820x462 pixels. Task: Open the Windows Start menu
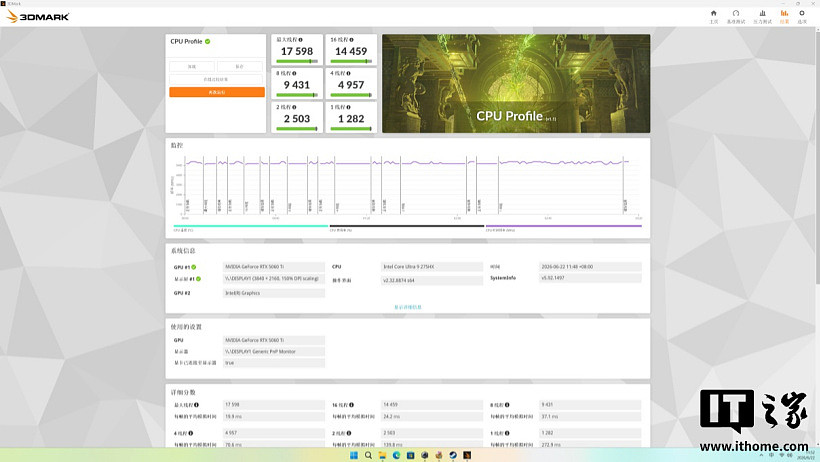point(354,455)
